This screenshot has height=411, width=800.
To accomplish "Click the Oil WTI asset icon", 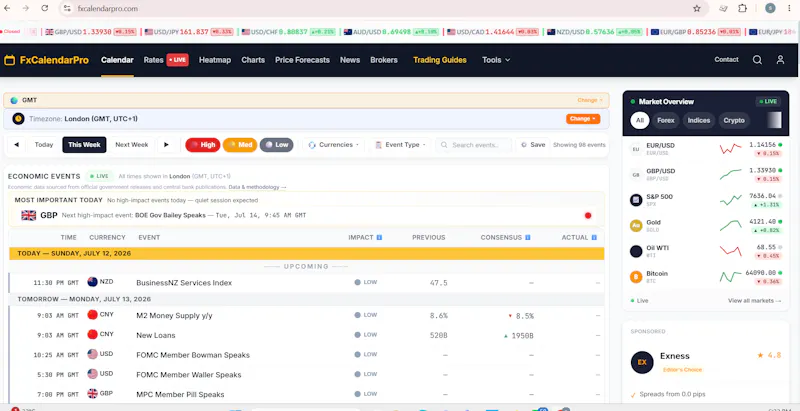I will point(636,251).
